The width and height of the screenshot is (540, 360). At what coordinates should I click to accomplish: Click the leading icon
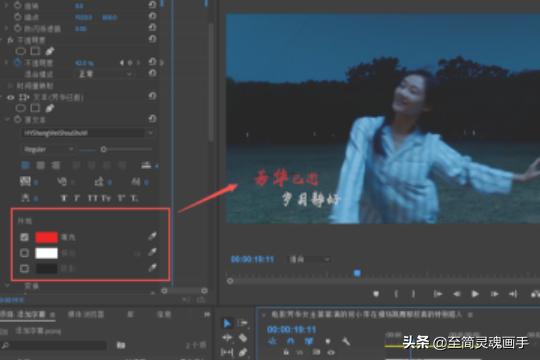99,181
